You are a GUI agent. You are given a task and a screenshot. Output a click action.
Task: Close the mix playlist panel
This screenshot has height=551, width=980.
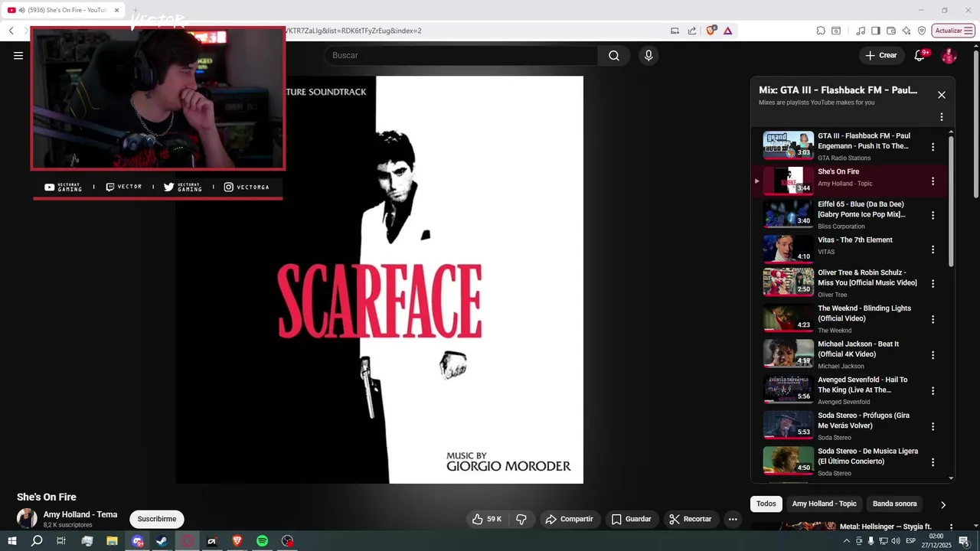[942, 95]
